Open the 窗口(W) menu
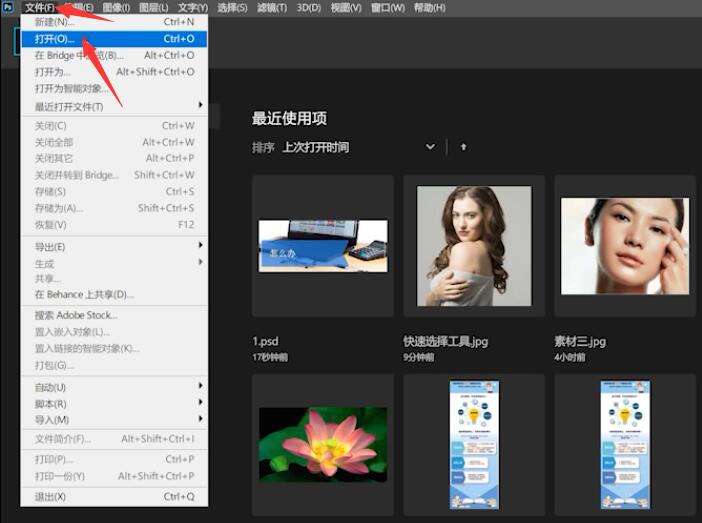702x523 pixels. coord(387,8)
